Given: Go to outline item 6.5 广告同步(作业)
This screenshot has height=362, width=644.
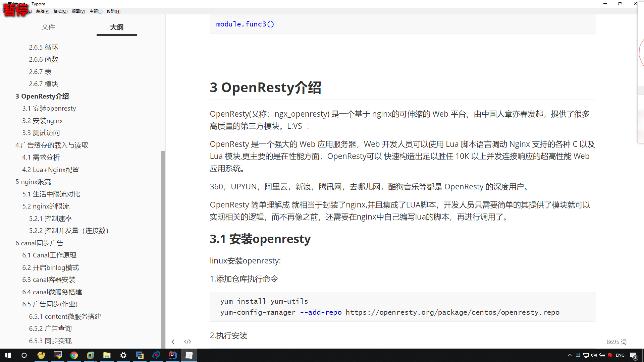Looking at the screenshot, I should [x=50, y=304].
